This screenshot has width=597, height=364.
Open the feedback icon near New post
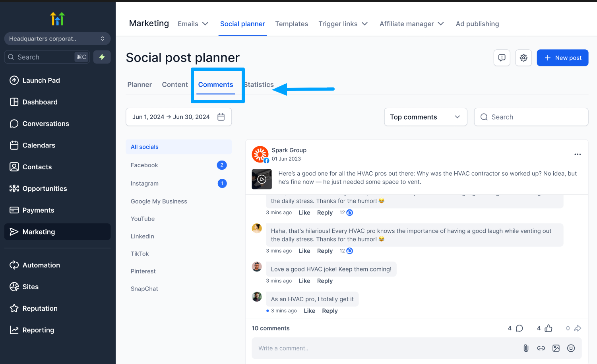pyautogui.click(x=502, y=58)
